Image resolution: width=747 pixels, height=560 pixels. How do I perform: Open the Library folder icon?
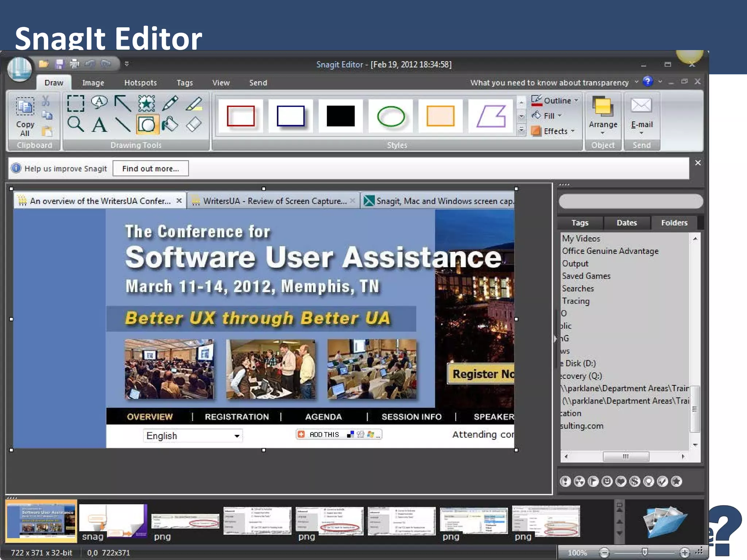[x=665, y=521]
